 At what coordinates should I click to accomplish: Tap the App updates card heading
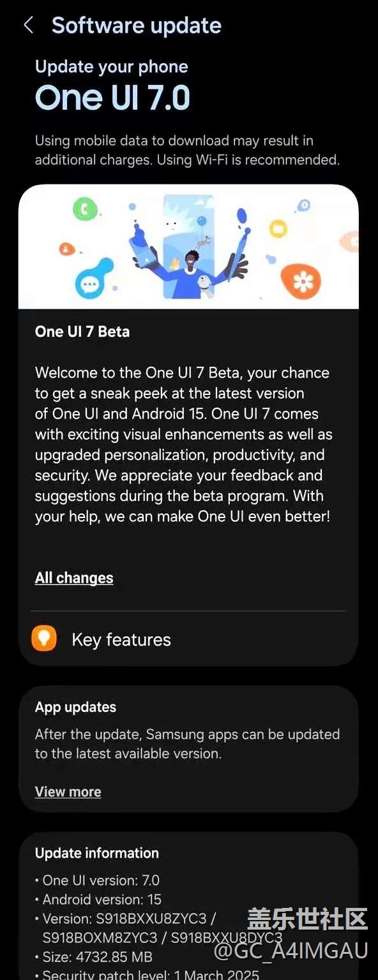[75, 707]
